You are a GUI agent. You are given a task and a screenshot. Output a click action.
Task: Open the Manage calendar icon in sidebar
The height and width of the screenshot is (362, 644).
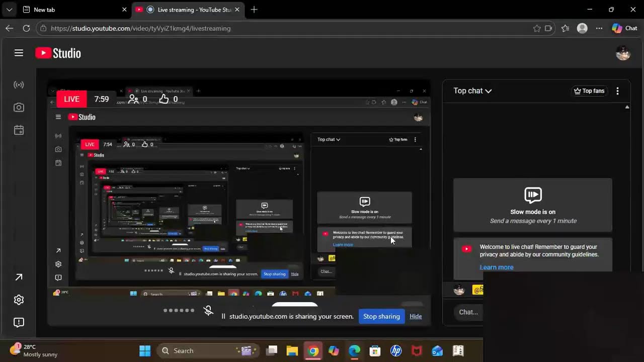point(19,130)
